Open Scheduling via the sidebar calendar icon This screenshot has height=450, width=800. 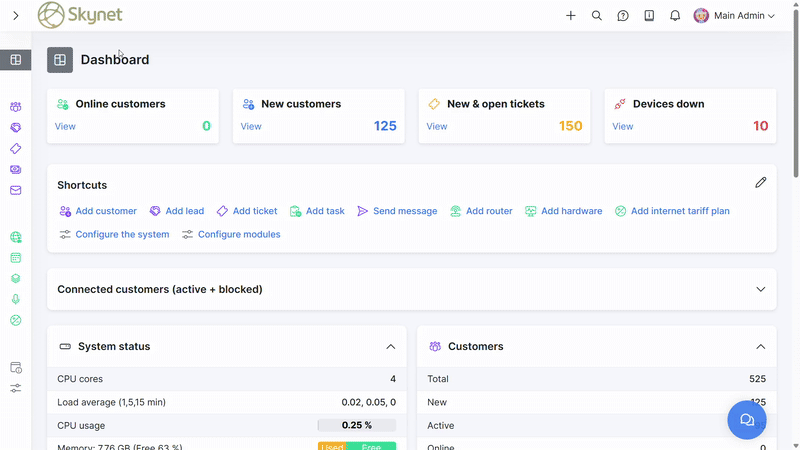tap(16, 258)
